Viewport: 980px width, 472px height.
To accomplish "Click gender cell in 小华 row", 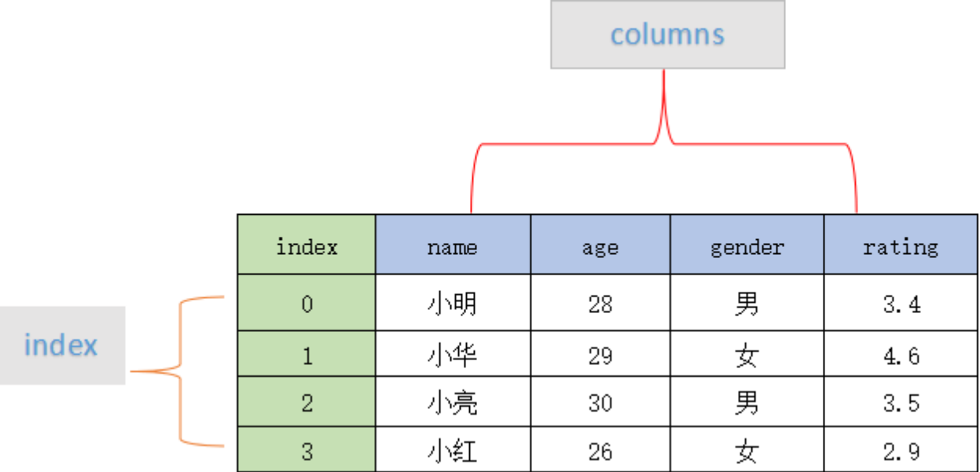I will tap(747, 354).
